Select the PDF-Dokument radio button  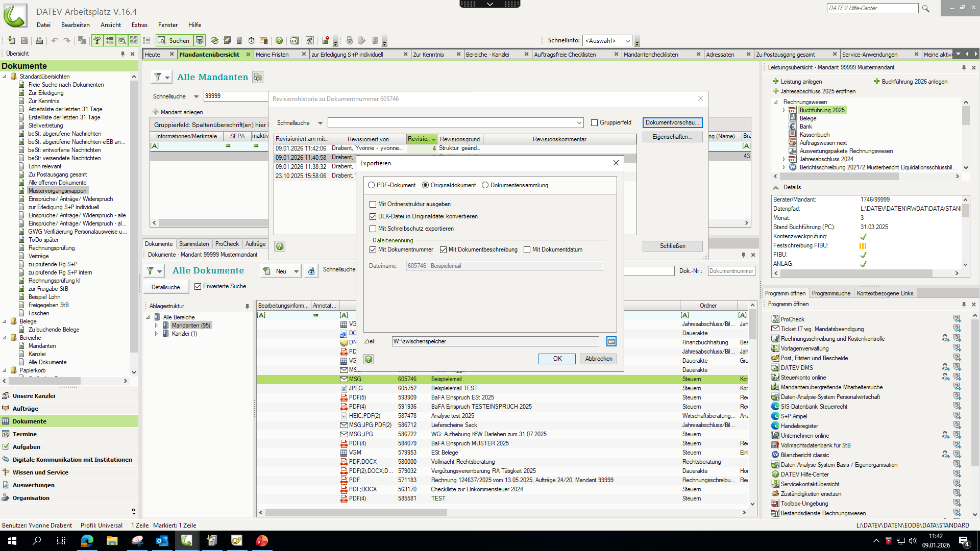coord(372,185)
